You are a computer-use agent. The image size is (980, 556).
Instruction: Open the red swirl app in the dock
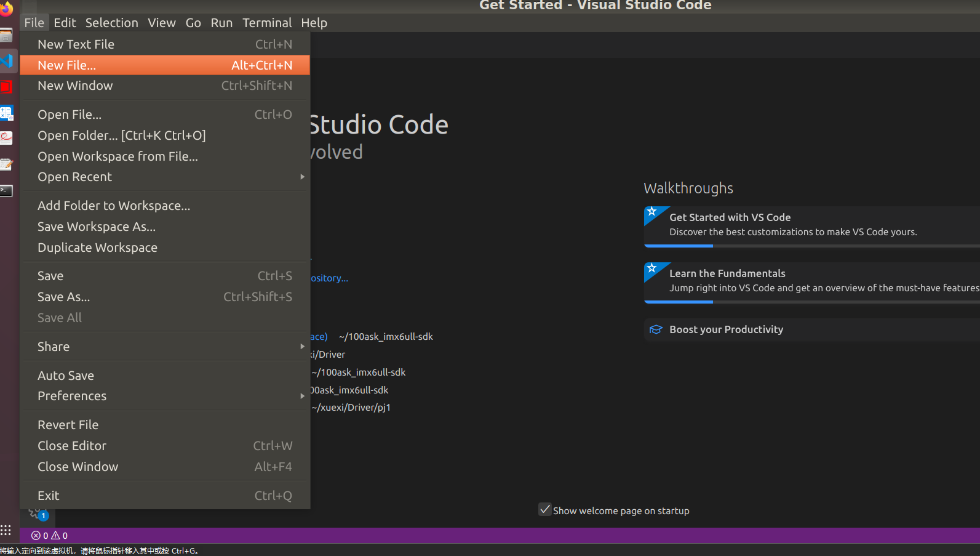coord(6,138)
